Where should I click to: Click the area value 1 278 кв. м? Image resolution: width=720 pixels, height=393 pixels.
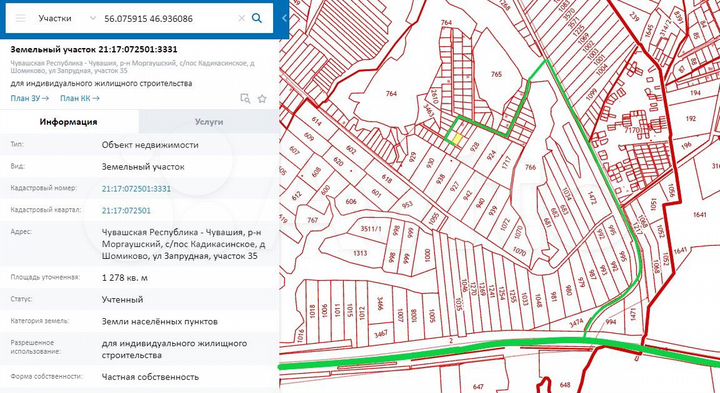coord(125,278)
